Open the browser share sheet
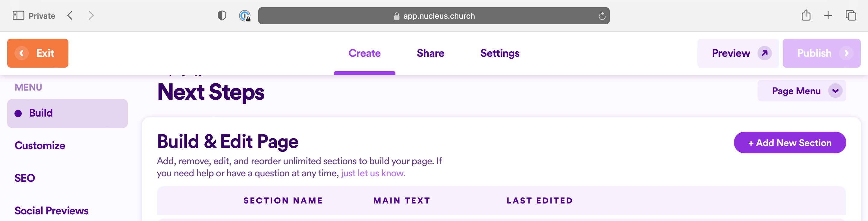This screenshot has height=221, width=868. (806, 15)
